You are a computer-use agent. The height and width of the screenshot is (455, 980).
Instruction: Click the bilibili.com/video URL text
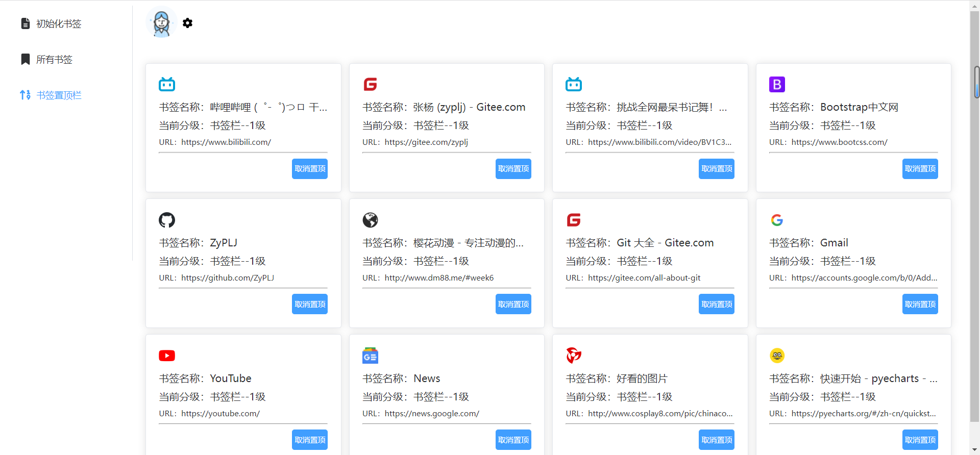click(x=659, y=142)
